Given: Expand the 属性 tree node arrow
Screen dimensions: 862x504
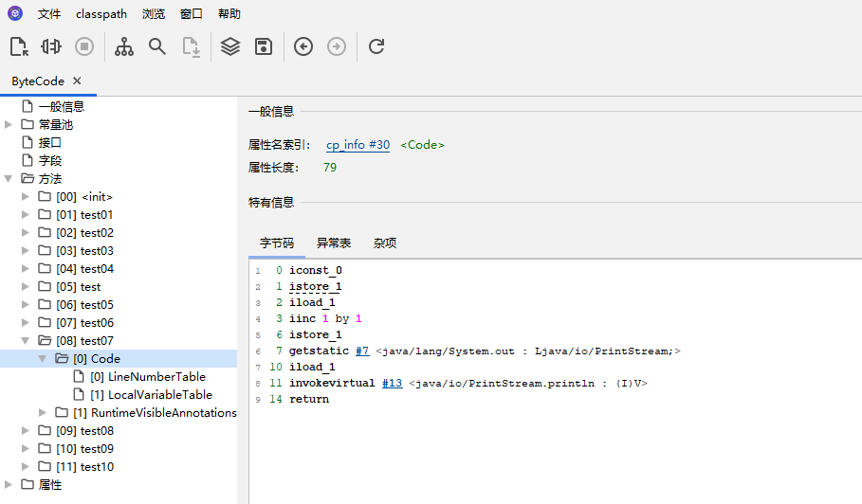Looking at the screenshot, I should tap(9, 484).
